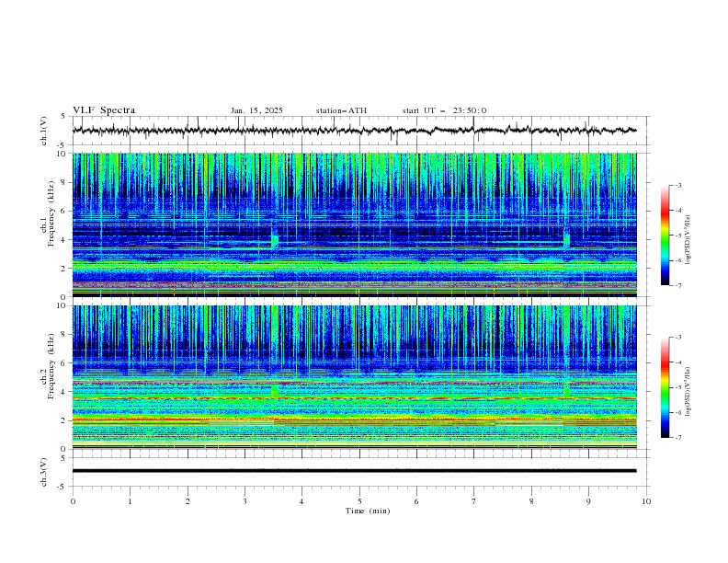Click the "-5" label on ch.1 colorbar
Screen dimensions: 728x563
click(x=677, y=236)
